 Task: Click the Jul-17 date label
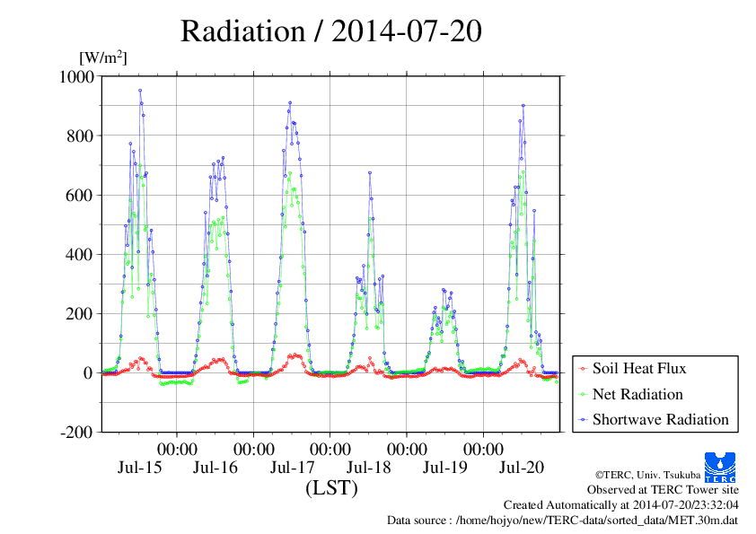(292, 467)
